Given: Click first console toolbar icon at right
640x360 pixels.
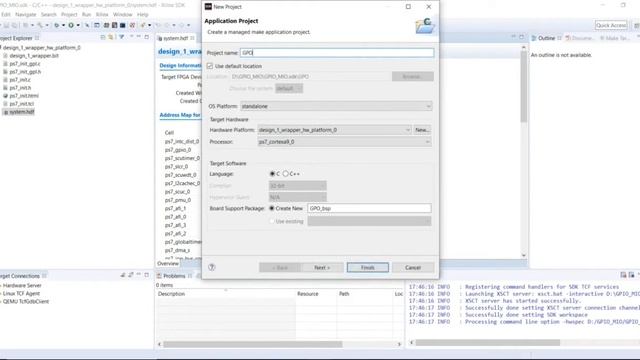Looking at the screenshot, I should point(623,275).
